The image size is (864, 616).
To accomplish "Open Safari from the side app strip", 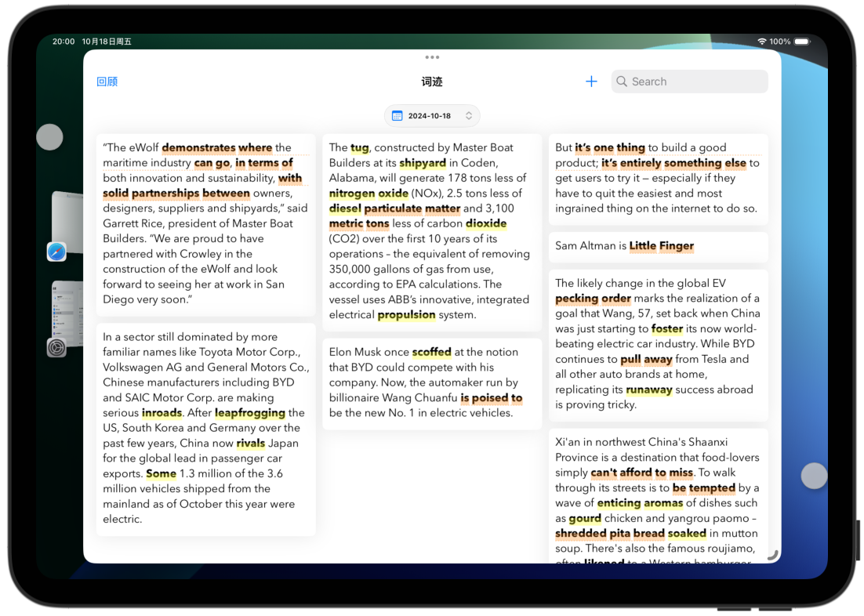I will pos(56,252).
